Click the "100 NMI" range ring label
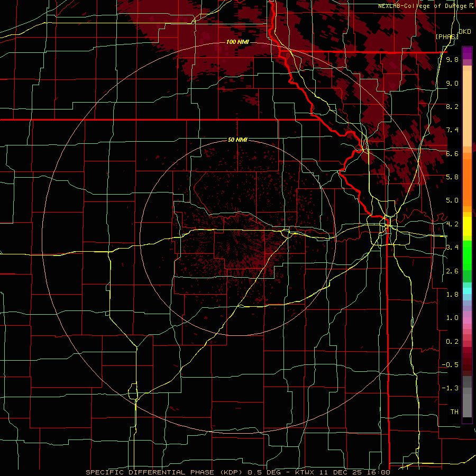Image resolution: width=476 pixels, height=476 pixels. [x=237, y=42]
